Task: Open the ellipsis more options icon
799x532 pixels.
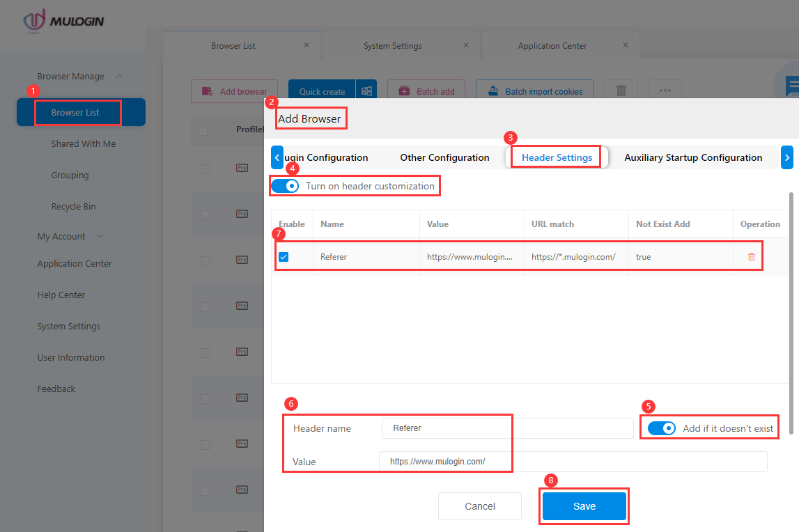Action: coord(665,89)
